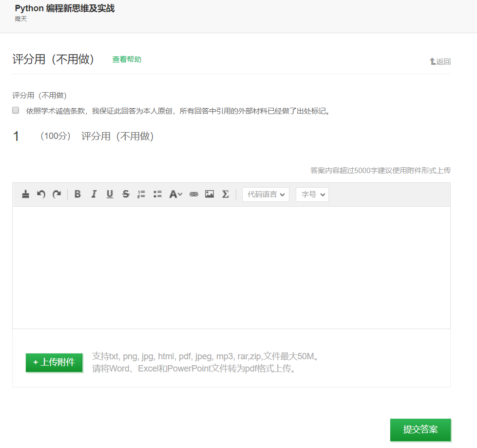Undo the last edit in editor
477x448 pixels.
coord(41,194)
